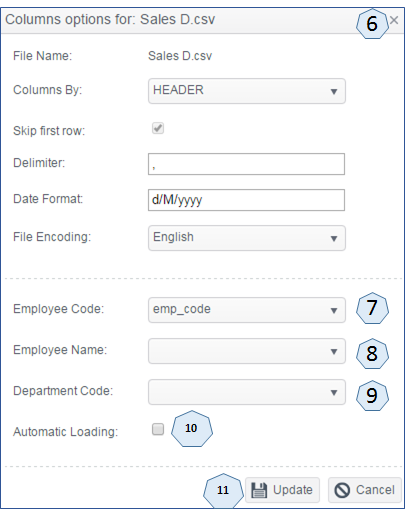
Task: Click the callout 11 marker near Update
Action: point(223,490)
